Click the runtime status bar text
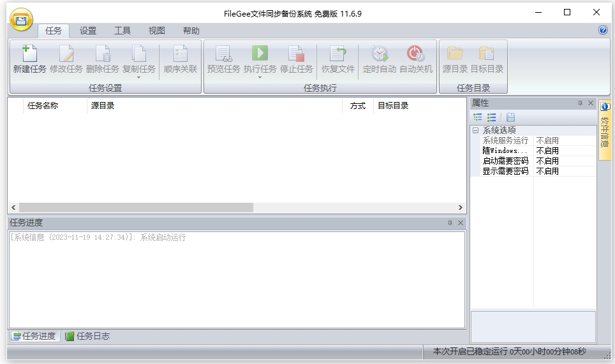 509,351
